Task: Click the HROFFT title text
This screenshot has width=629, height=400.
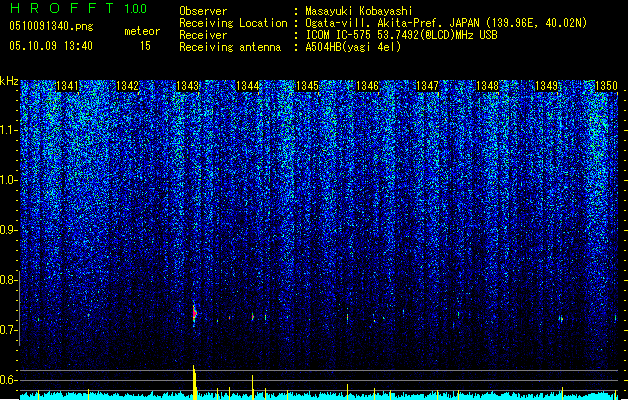Action: (62, 8)
